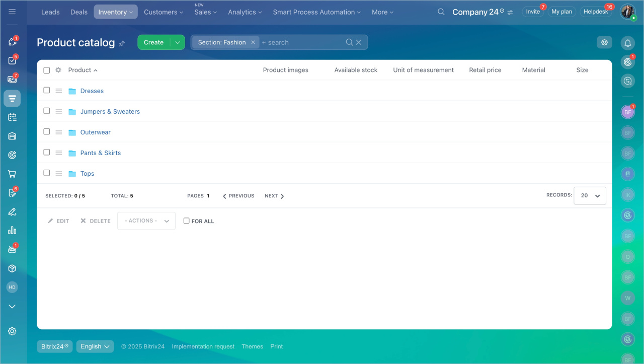The height and width of the screenshot is (364, 644).
Task: Toggle the select-all checkbox in header
Action: pyautogui.click(x=47, y=70)
